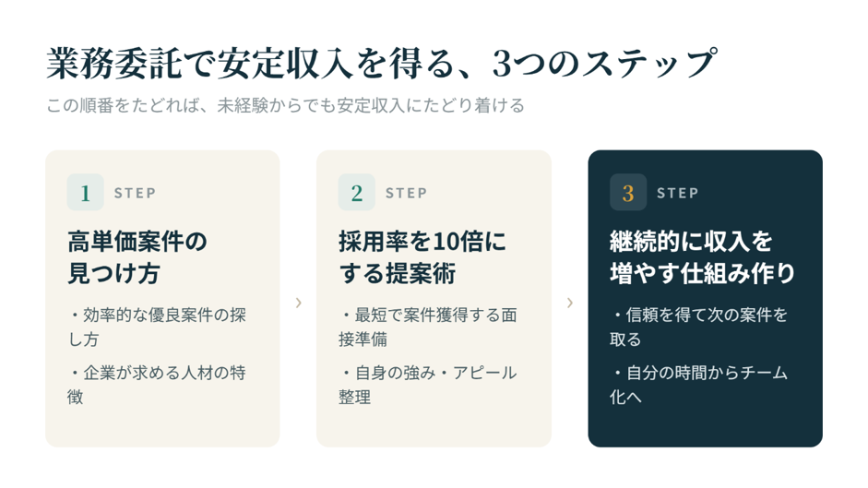Click bullet 最短で案件獲得する面接準備
The height and width of the screenshot is (488, 868).
click(427, 327)
